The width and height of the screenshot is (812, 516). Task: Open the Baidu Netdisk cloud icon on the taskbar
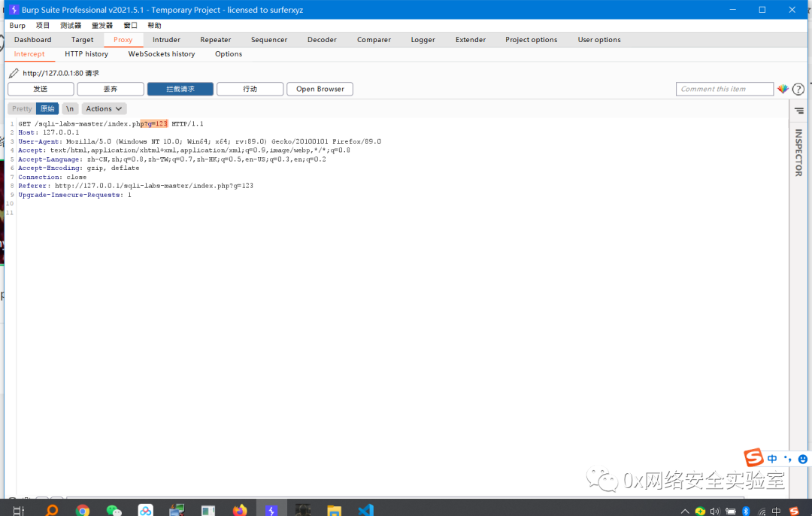click(x=146, y=510)
